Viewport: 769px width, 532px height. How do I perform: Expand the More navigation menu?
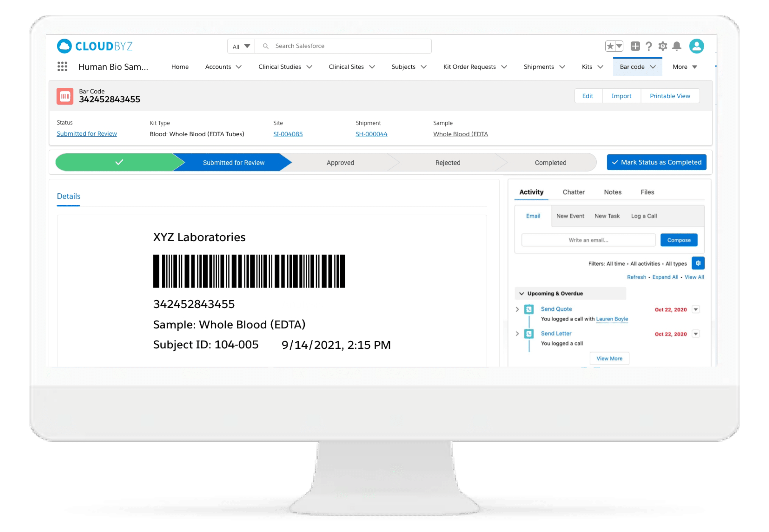pyautogui.click(x=685, y=67)
